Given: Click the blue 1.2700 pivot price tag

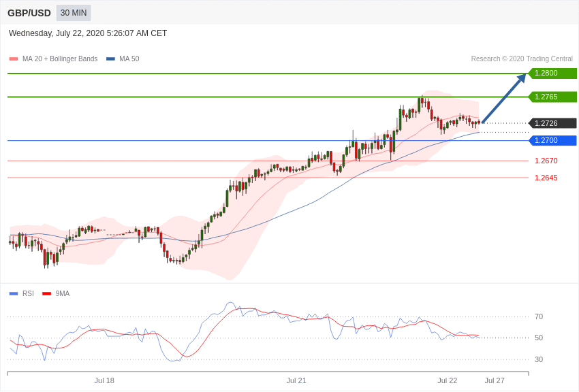Looking at the screenshot, I should pos(552,140).
